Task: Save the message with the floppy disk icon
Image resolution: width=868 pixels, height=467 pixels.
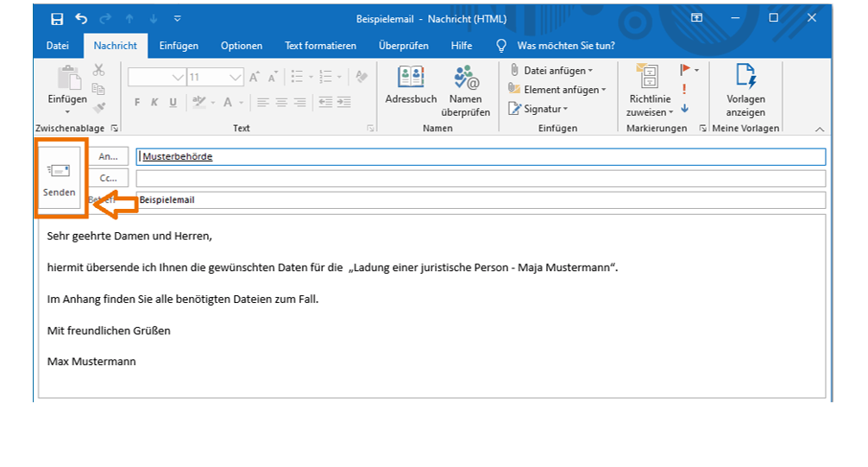Action: click(x=57, y=18)
